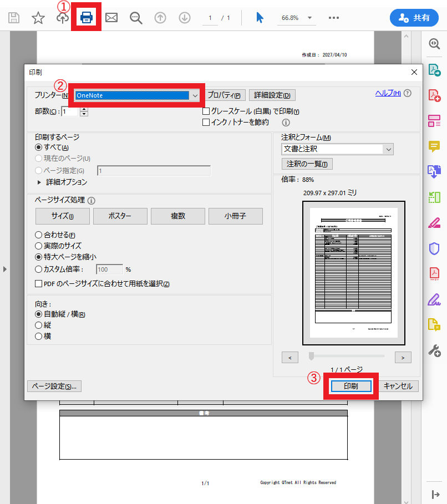447x504 pixels.
Task: Open the red Compress PDF tool icon
Action: pyautogui.click(x=434, y=274)
